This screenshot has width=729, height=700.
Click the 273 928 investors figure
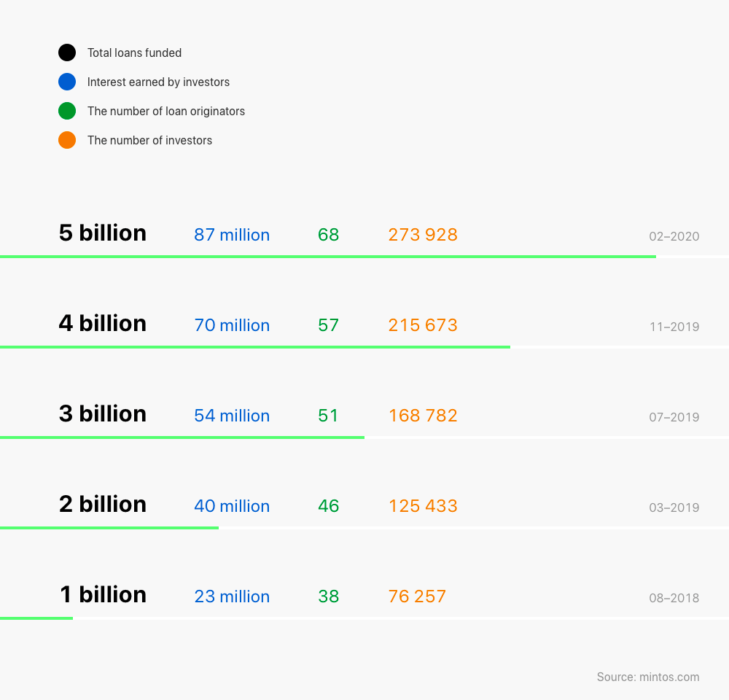pyautogui.click(x=423, y=235)
